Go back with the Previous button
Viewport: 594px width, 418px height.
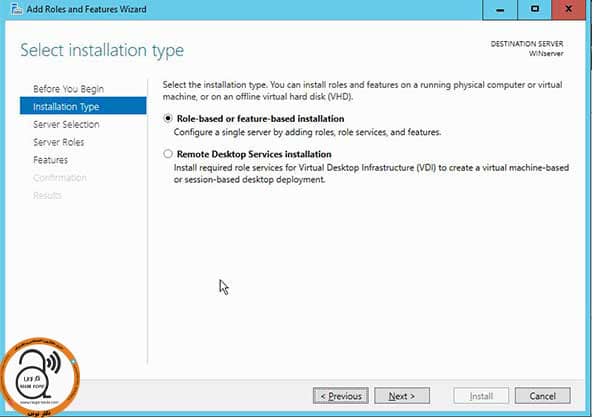(341, 396)
